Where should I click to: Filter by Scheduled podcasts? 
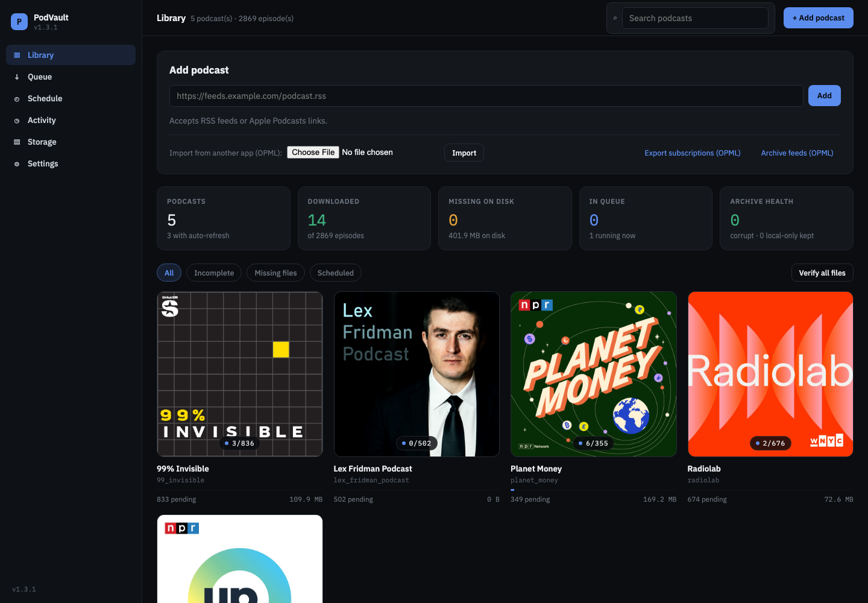336,273
